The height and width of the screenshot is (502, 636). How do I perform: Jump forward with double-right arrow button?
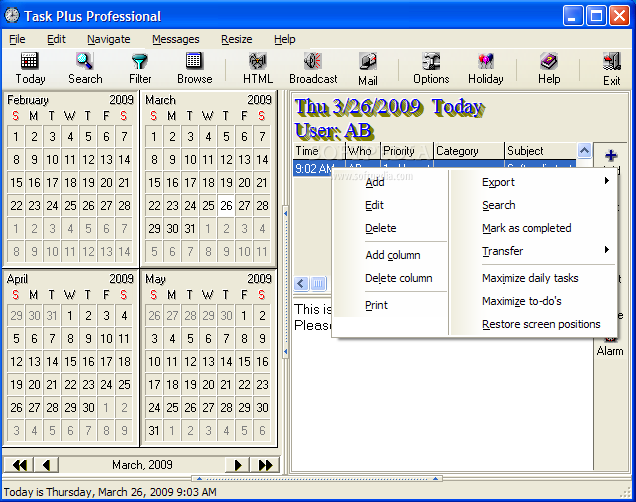click(265, 465)
